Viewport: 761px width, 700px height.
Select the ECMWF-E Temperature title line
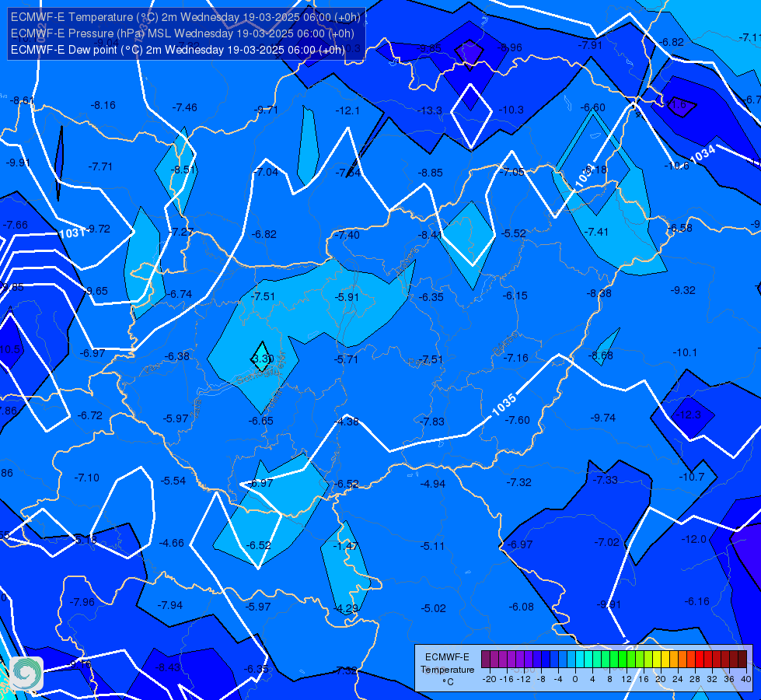(x=186, y=17)
